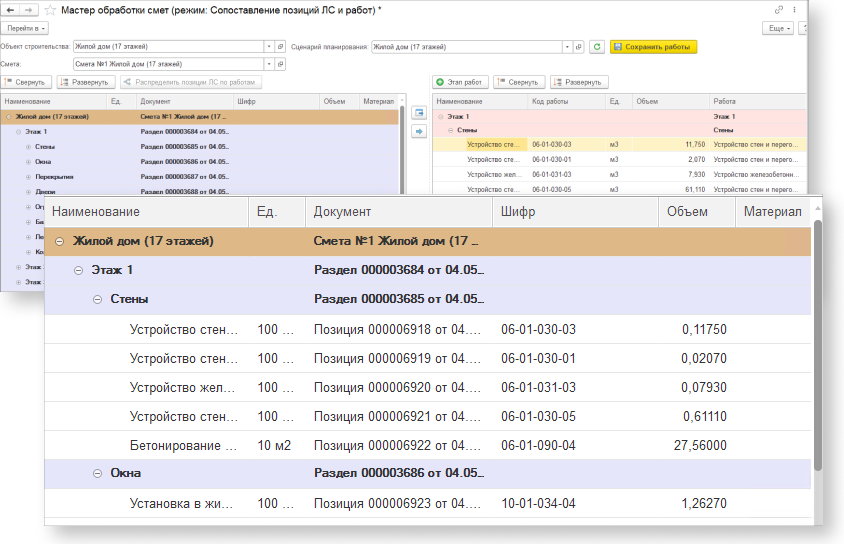Open the Еще menu
The width and height of the screenshot is (844, 544).
click(776, 29)
